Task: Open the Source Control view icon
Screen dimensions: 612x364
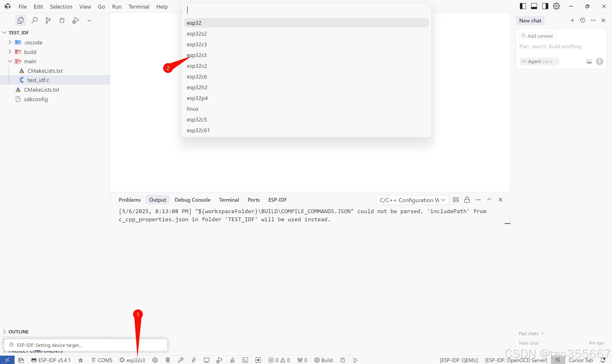Action: tap(48, 21)
